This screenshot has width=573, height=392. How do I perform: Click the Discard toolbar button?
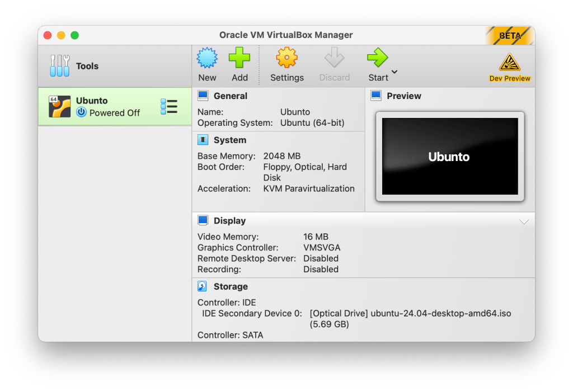334,65
